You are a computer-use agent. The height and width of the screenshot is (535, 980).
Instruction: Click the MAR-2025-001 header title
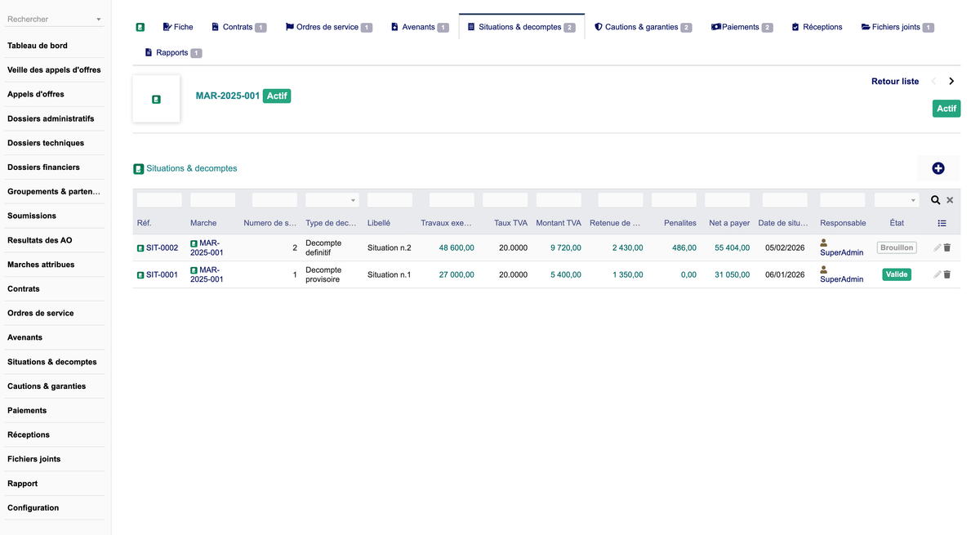(228, 96)
